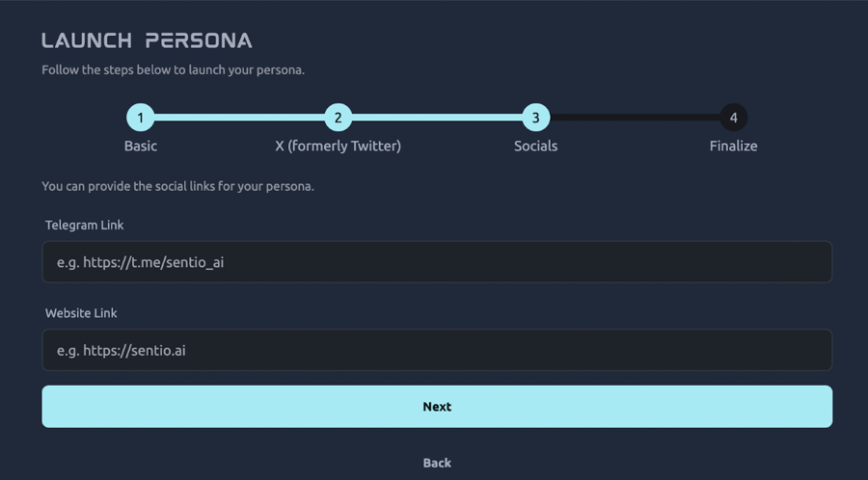Open the Finalize step label
Image resolution: width=868 pixels, height=480 pixels.
pyautogui.click(x=733, y=147)
